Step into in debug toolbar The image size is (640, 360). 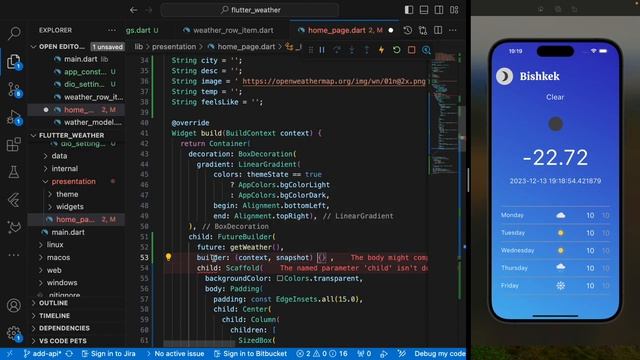coord(352,50)
